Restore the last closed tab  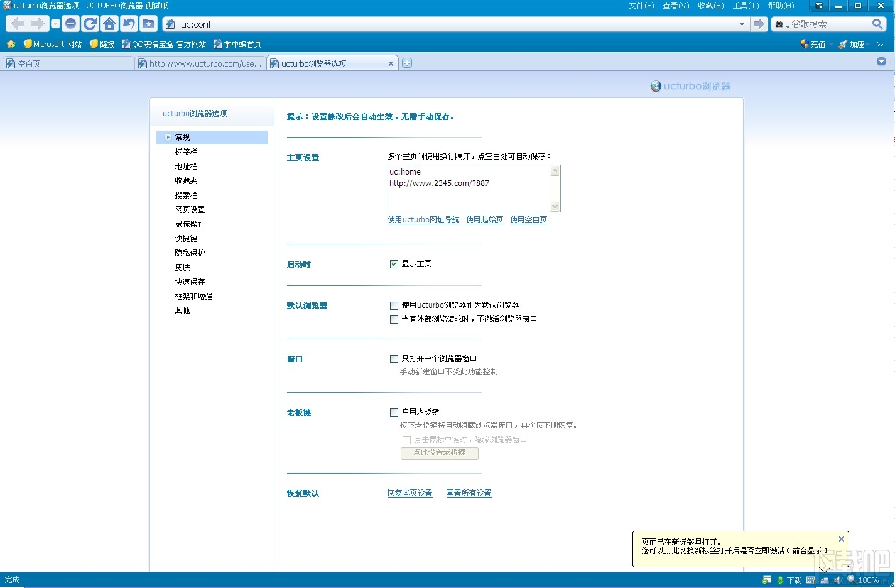tap(129, 24)
